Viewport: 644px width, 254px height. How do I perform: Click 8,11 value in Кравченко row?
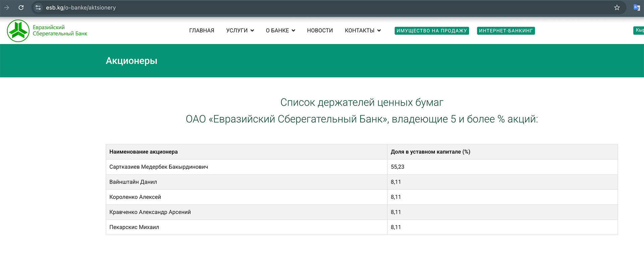pyautogui.click(x=396, y=212)
